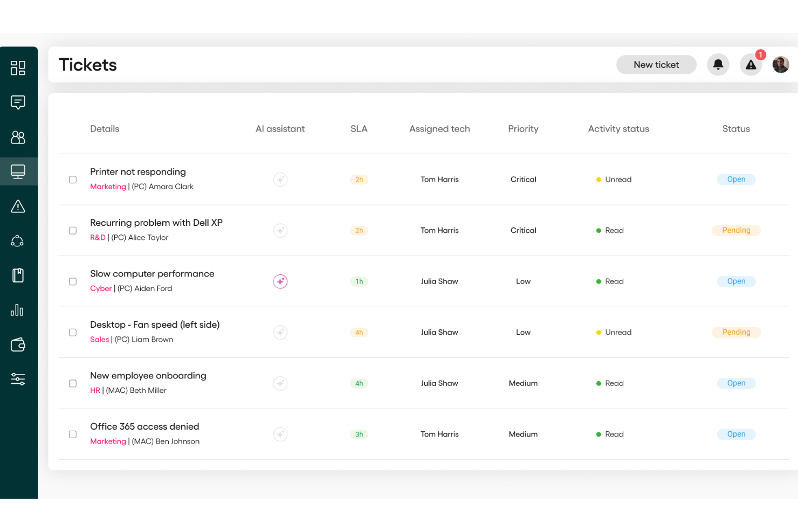
Task: Open notifications via the bell icon
Action: click(718, 64)
